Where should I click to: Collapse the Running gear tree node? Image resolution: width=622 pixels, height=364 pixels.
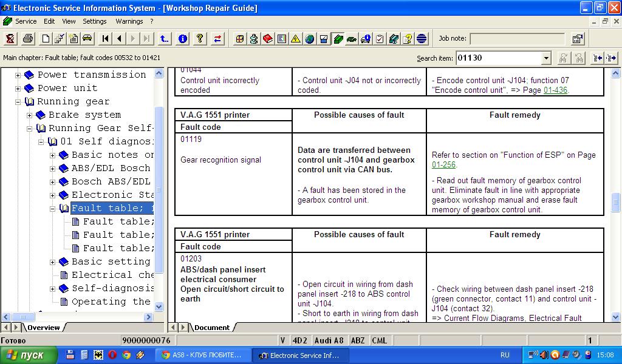click(x=18, y=102)
